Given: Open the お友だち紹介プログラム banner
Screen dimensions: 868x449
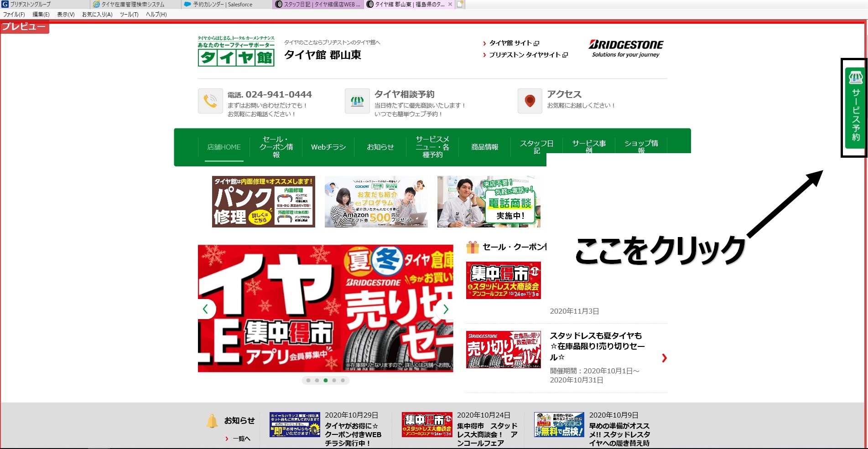Looking at the screenshot, I should click(376, 202).
